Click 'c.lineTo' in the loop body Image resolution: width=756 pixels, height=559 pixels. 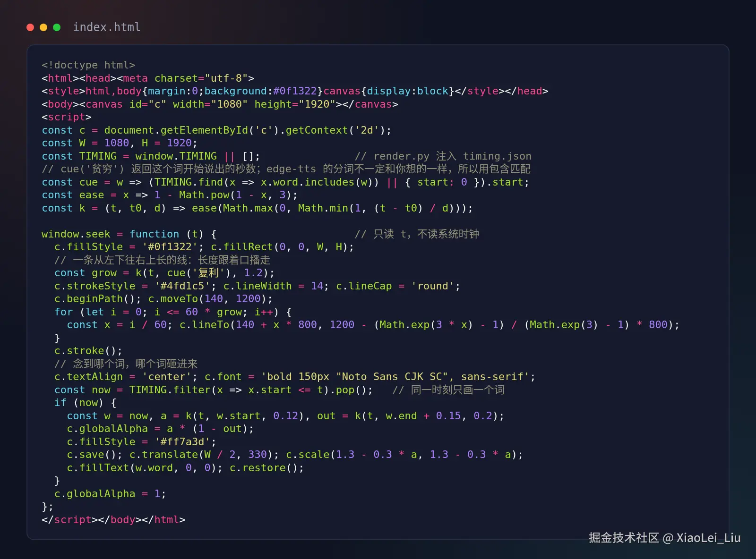click(204, 325)
